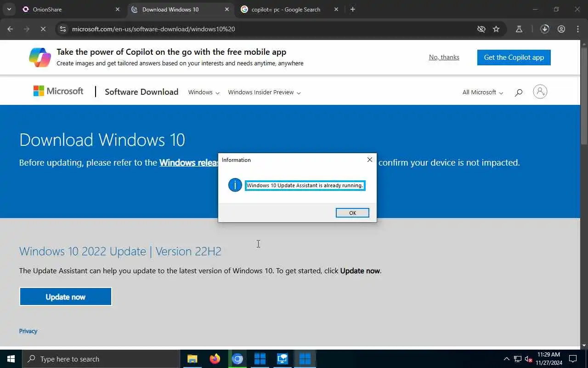Image resolution: width=588 pixels, height=368 pixels.
Task: Switch to the copilot= pc Google Search tab
Action: [286, 9]
